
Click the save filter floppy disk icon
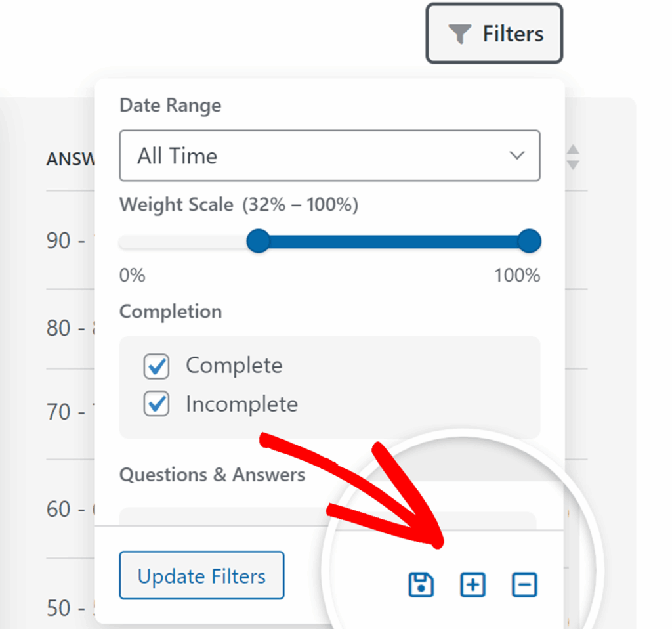(x=421, y=584)
